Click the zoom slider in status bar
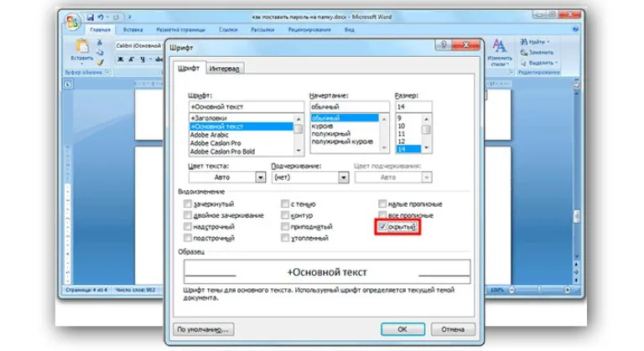Screen dimensions: 644x351 click(539, 290)
